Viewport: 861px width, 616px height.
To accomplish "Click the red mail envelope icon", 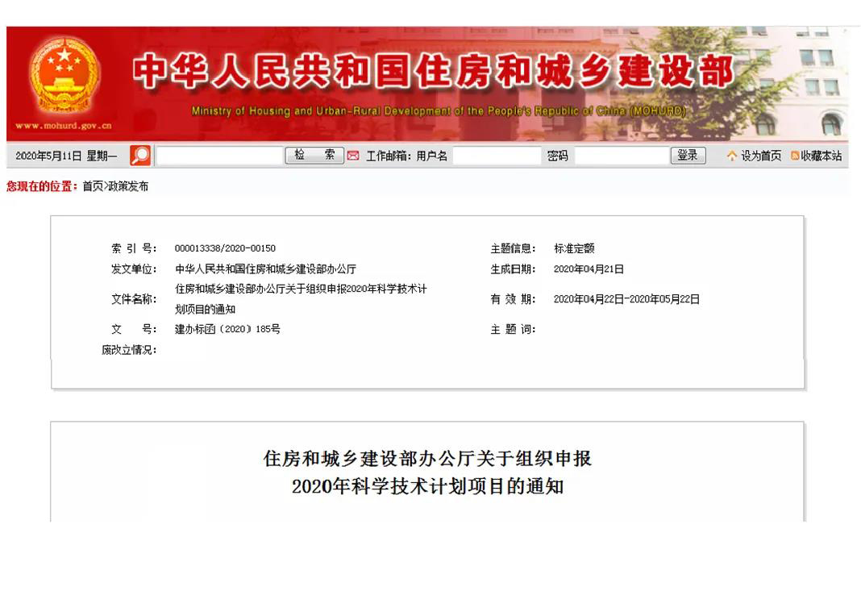I will pyautogui.click(x=353, y=156).
